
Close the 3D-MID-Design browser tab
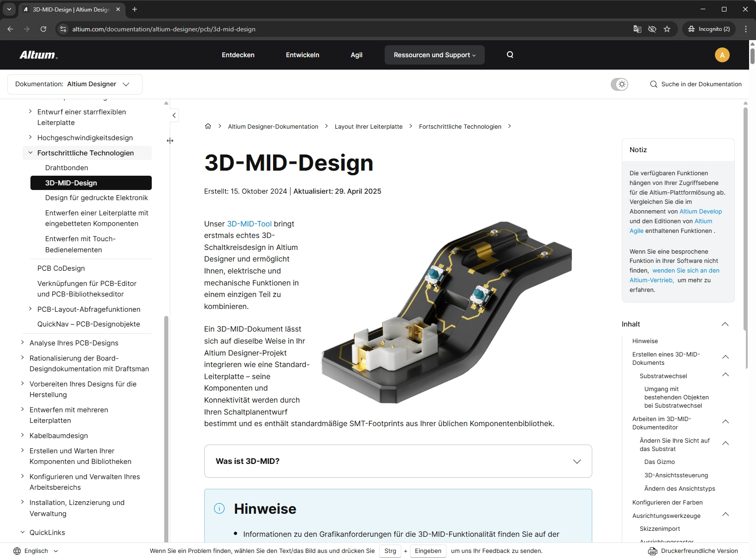pos(118,9)
